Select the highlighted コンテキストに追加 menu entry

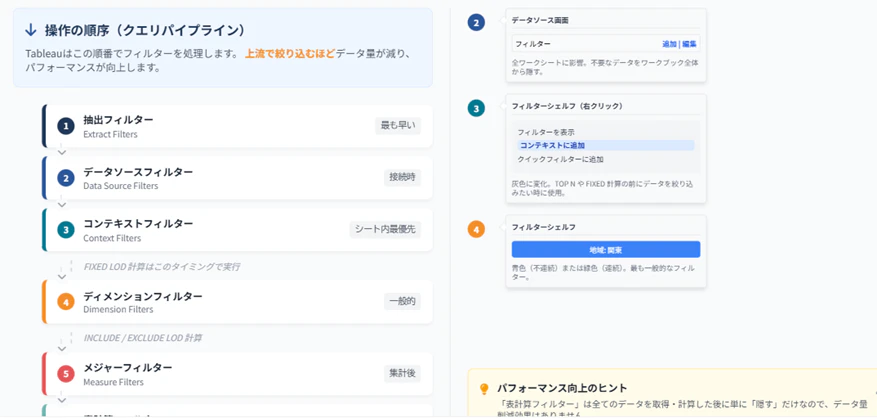(x=606, y=145)
